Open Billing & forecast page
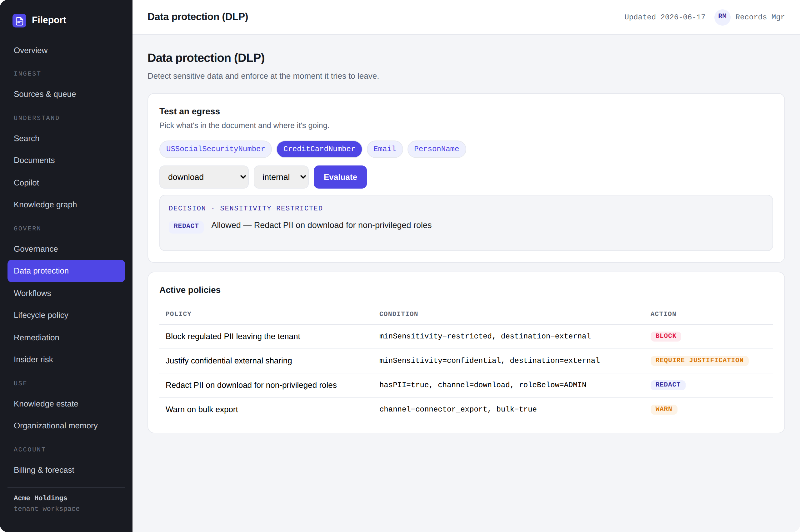This screenshot has height=532, width=800. point(66,470)
